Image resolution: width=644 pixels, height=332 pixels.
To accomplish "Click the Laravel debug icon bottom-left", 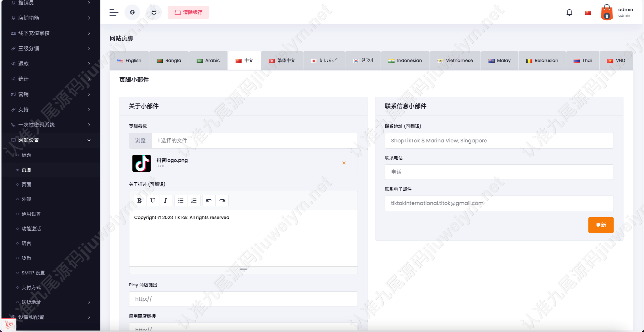I will (x=9, y=325).
